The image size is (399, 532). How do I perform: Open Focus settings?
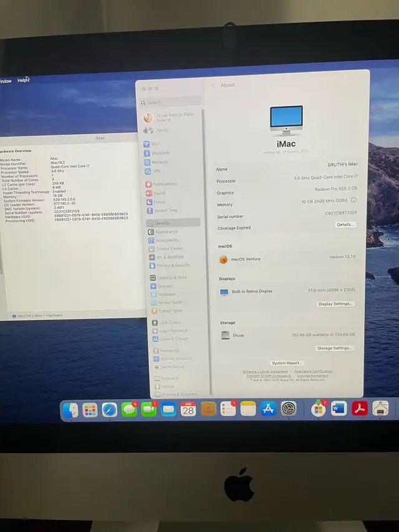point(156,202)
